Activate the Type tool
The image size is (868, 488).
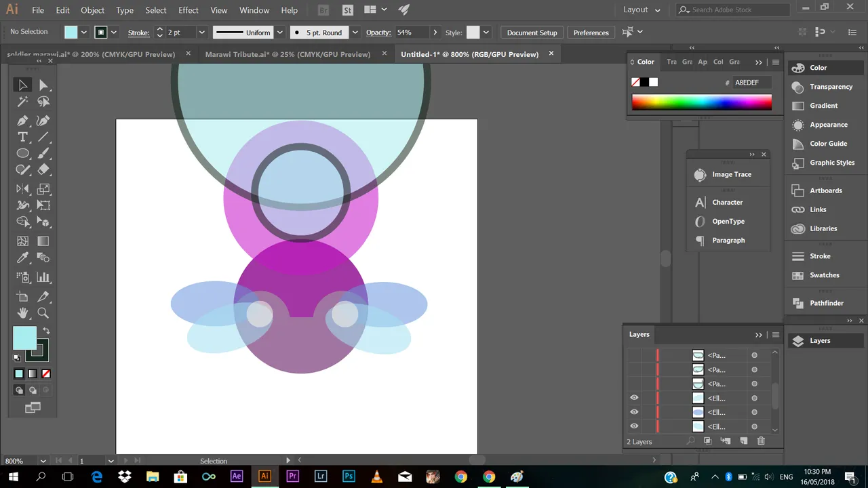(x=22, y=137)
